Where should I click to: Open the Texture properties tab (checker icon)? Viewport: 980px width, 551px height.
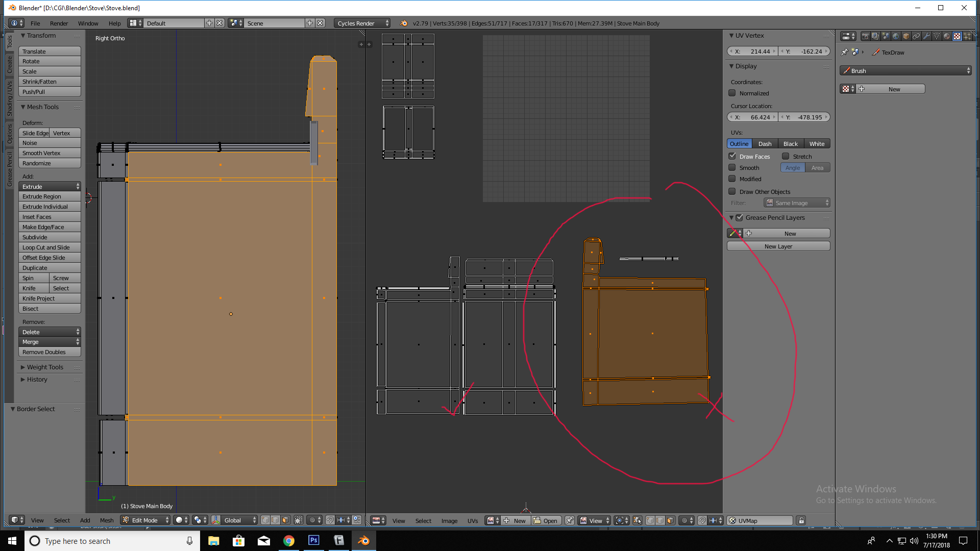pos(957,36)
